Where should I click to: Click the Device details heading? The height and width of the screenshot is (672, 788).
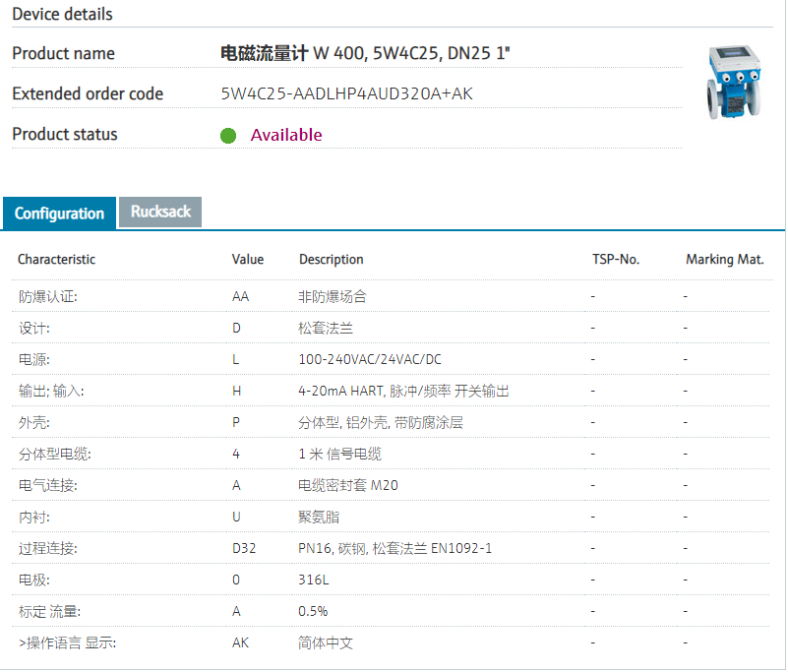[62, 14]
